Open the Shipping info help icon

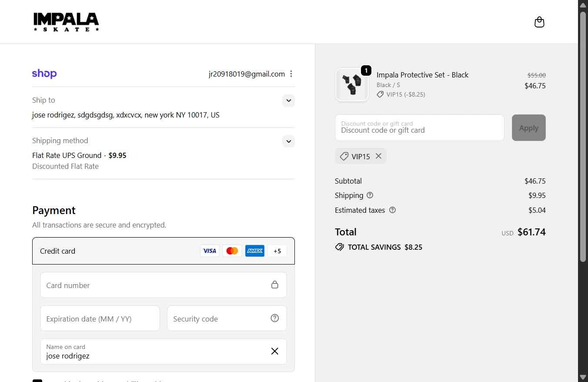click(x=370, y=195)
